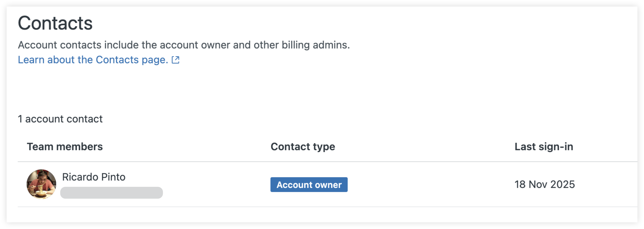This screenshot has height=229, width=644.
Task: Click the blue Account owner label text
Action: (x=309, y=185)
